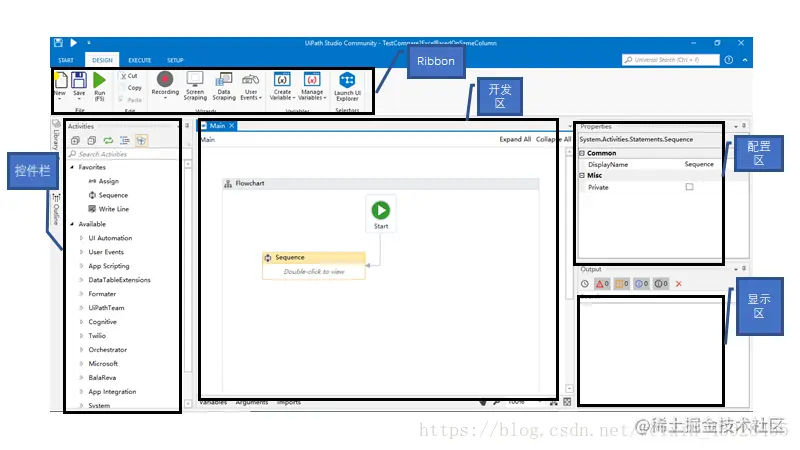Collapse the Common properties section
The height and width of the screenshot is (450, 800).
tap(582, 153)
